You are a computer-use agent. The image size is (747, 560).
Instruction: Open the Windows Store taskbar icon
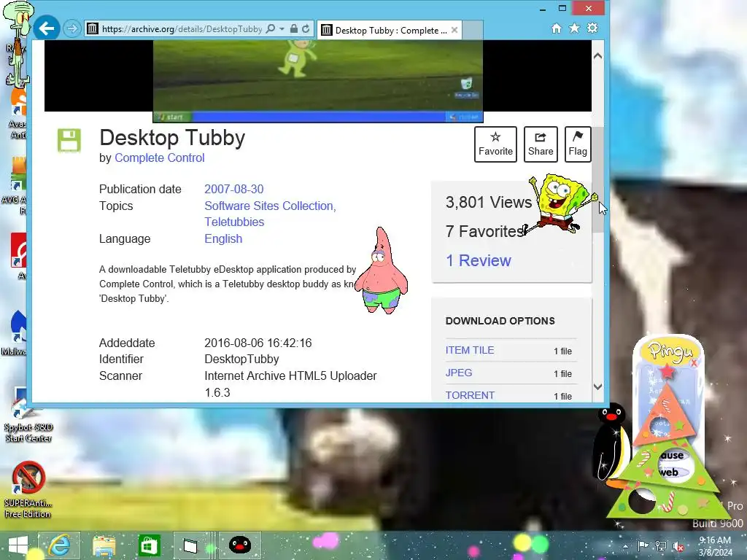click(x=149, y=545)
